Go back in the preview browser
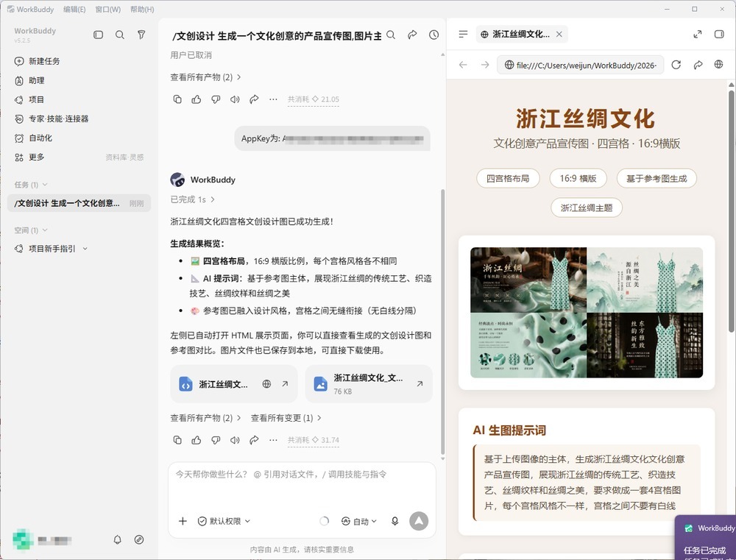 [463, 65]
